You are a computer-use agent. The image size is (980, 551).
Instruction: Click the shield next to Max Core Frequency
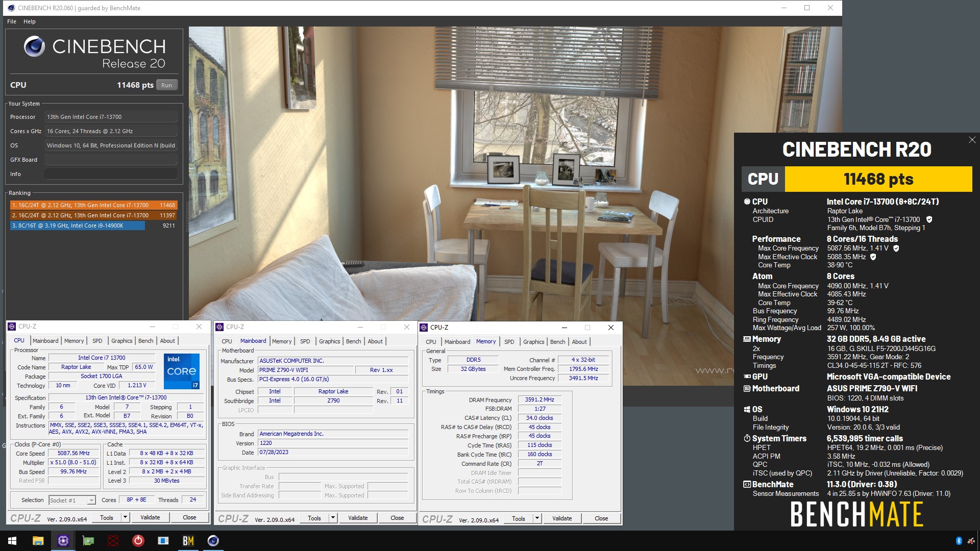click(896, 248)
